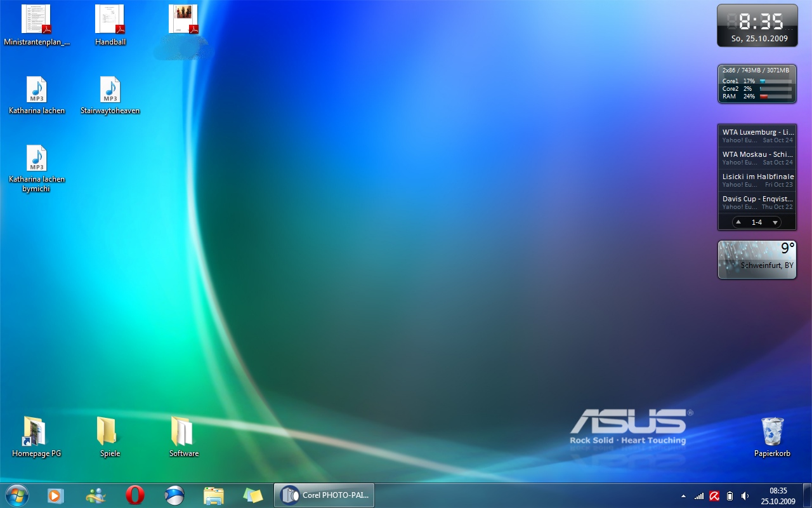Select the Handball PDF file

click(110, 25)
